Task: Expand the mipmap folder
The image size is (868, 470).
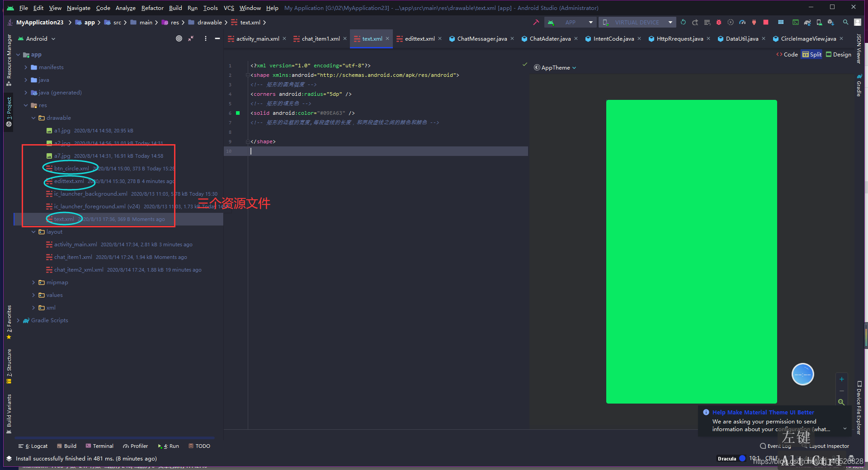Action: 33,282
